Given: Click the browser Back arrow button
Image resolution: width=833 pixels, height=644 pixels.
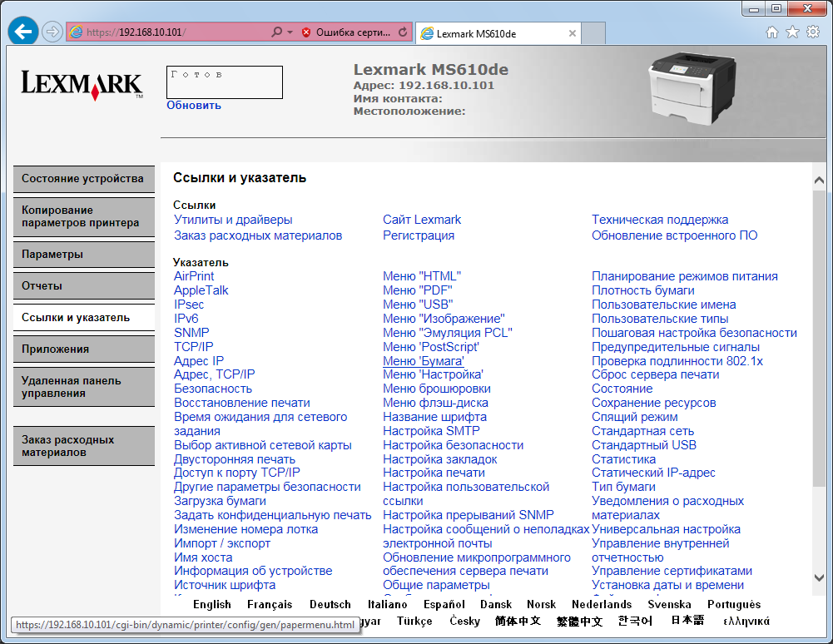Looking at the screenshot, I should click(x=22, y=32).
